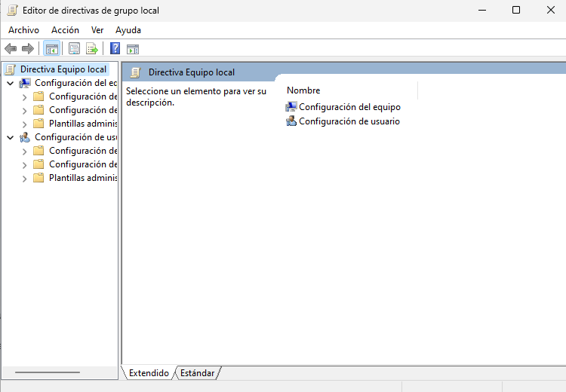Select Configuración de usuario node in the tree

tap(75, 137)
